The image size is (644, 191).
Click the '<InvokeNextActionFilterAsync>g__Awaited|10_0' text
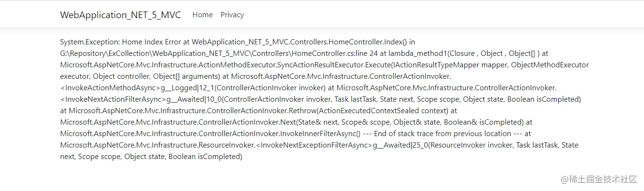pyautogui.click(x=141, y=99)
